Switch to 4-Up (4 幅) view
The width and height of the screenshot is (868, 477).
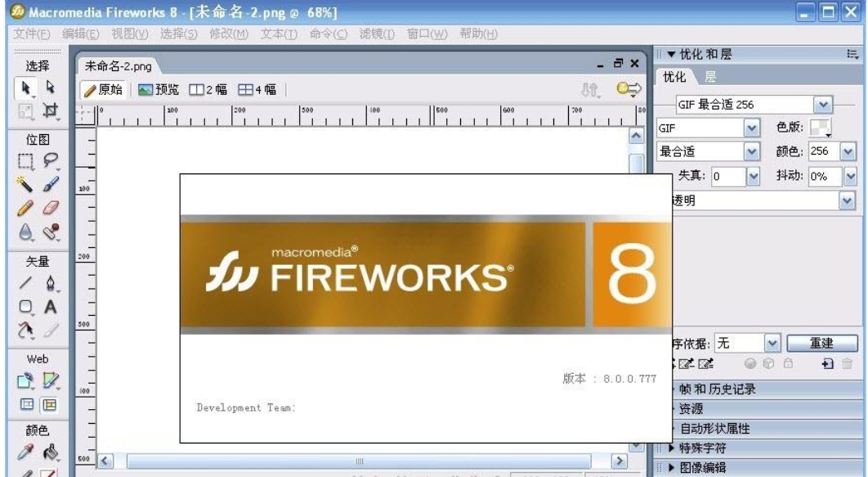(x=257, y=89)
